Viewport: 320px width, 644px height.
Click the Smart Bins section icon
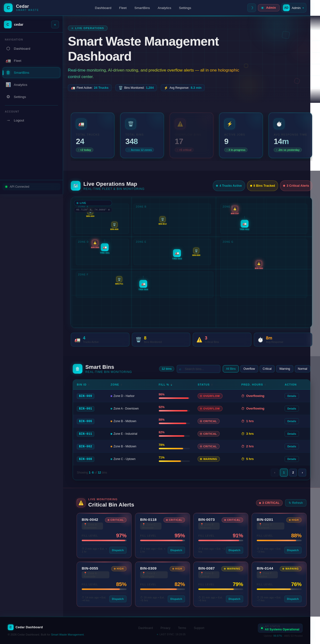(78, 369)
